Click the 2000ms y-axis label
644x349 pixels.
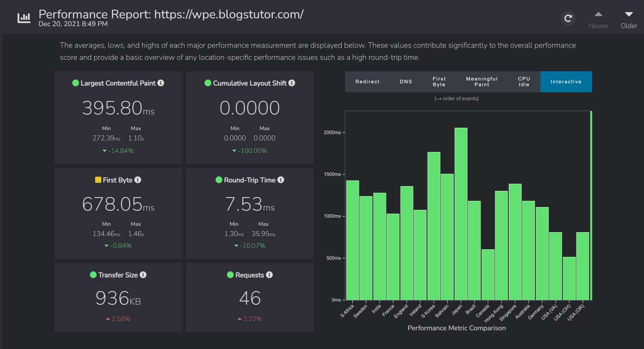click(x=332, y=132)
